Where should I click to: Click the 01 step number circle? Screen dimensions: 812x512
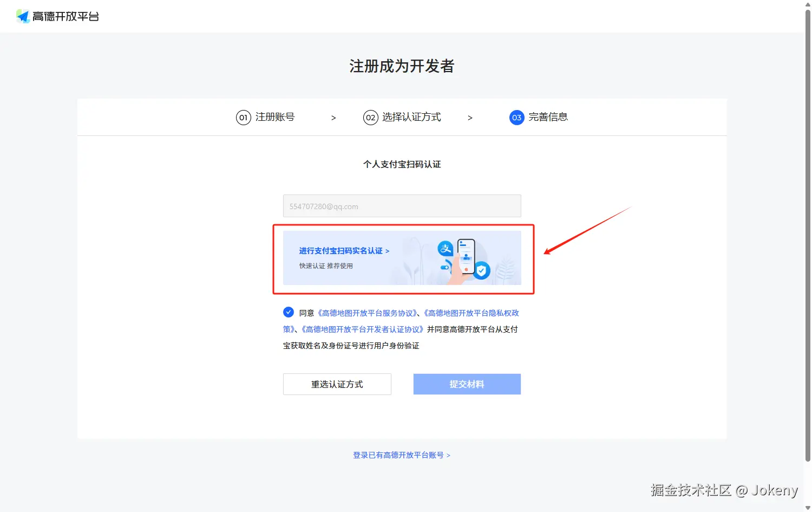[x=244, y=118]
